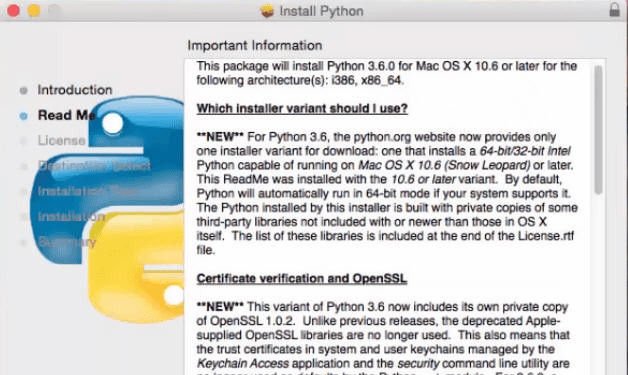The width and height of the screenshot is (628, 375).
Task: Select the Introduction step in sidebar
Action: pyautogui.click(x=74, y=90)
